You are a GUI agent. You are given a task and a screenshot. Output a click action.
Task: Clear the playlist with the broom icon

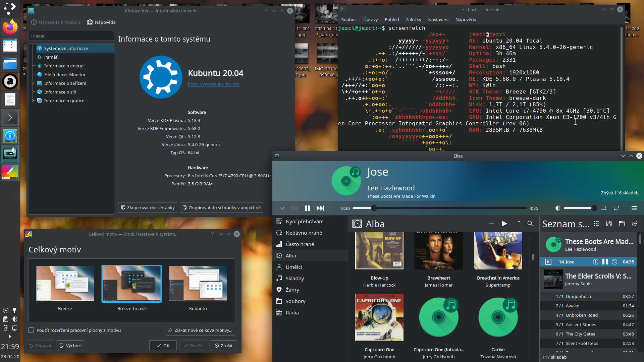click(x=635, y=224)
